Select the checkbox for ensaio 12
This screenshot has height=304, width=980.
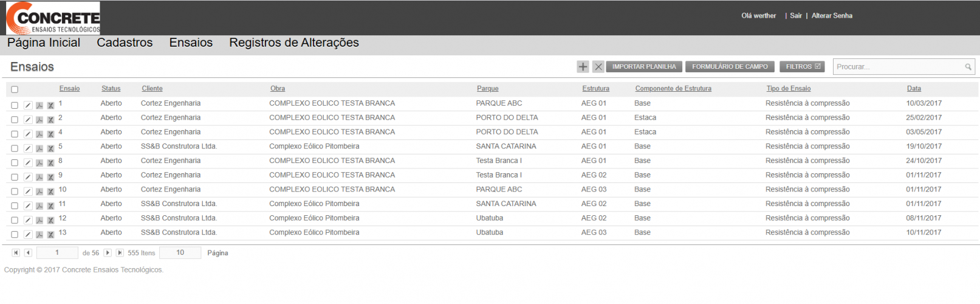(x=15, y=220)
